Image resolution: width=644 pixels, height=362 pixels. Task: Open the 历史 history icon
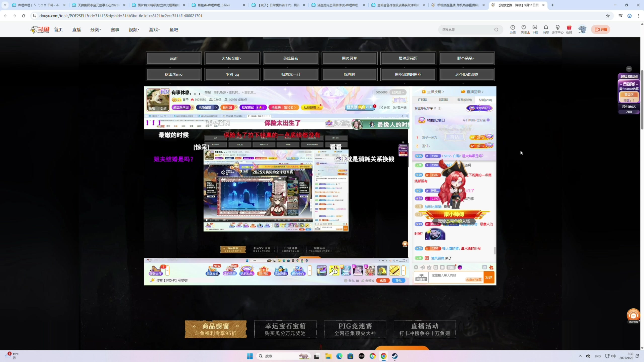pyautogui.click(x=512, y=29)
